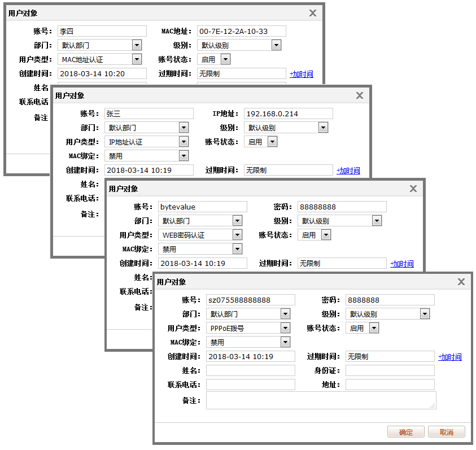Open 账号状态 dropdown in the PPPoE account dialog
Screen dimensions: 476x450
[x=374, y=328]
